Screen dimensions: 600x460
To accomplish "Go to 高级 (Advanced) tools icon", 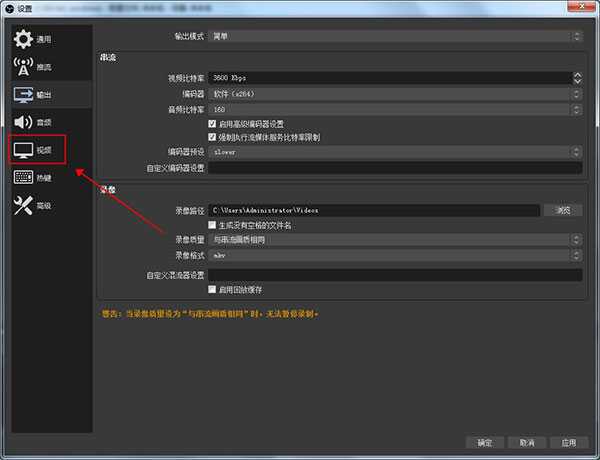I will click(x=23, y=205).
